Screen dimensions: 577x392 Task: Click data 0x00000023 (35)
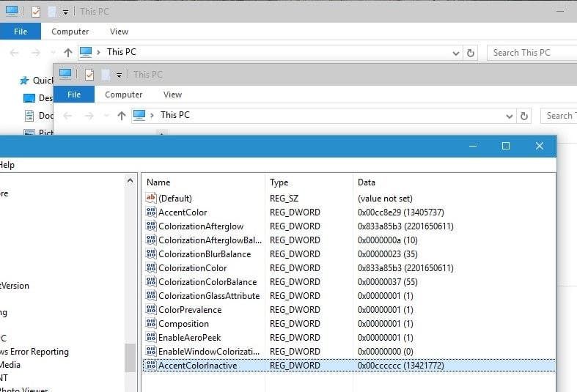point(387,254)
